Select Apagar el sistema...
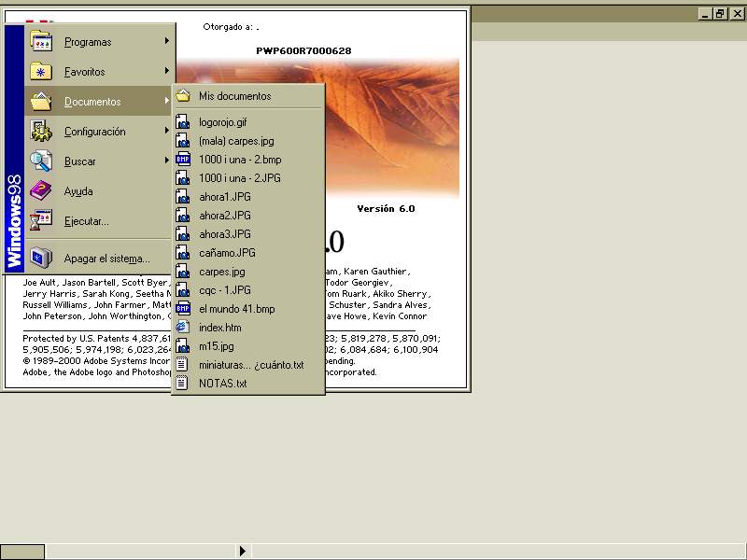The height and width of the screenshot is (560, 747). tap(99, 259)
